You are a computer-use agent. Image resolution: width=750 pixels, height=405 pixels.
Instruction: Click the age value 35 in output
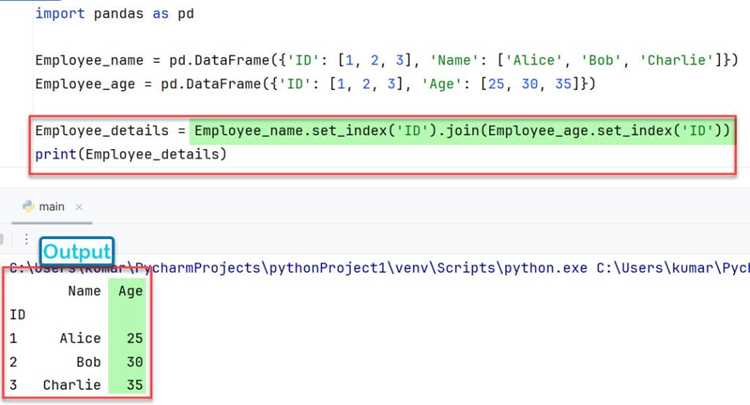pos(135,385)
